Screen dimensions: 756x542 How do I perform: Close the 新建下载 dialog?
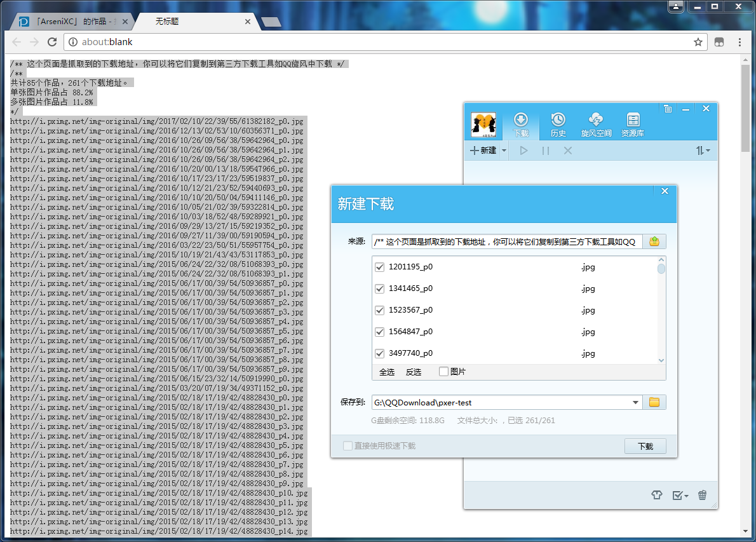tap(665, 191)
